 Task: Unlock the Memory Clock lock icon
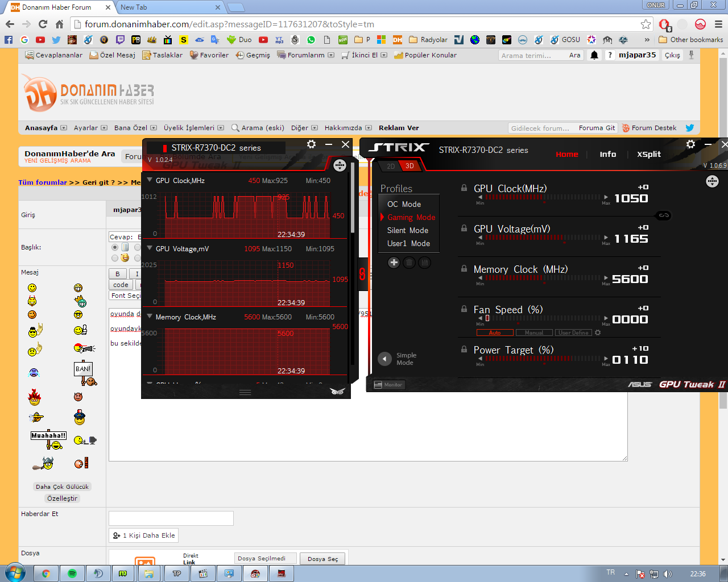(464, 268)
